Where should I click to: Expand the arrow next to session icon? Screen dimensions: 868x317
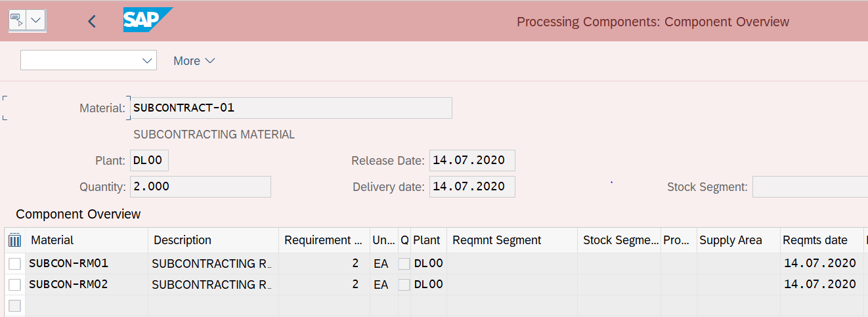click(x=35, y=20)
